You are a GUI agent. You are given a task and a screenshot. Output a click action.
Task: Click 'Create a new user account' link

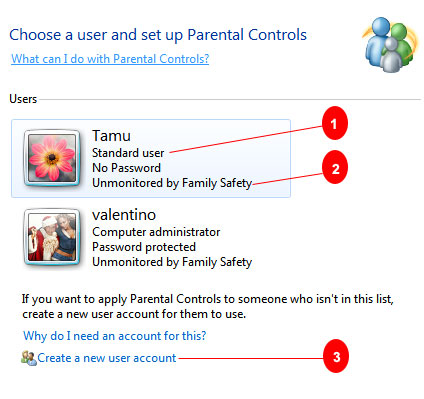click(x=107, y=358)
